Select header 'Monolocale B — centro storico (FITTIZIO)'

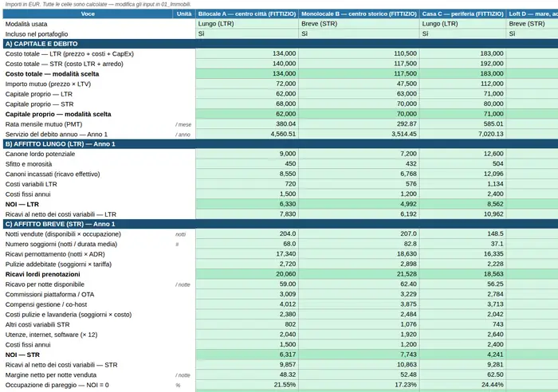point(359,14)
